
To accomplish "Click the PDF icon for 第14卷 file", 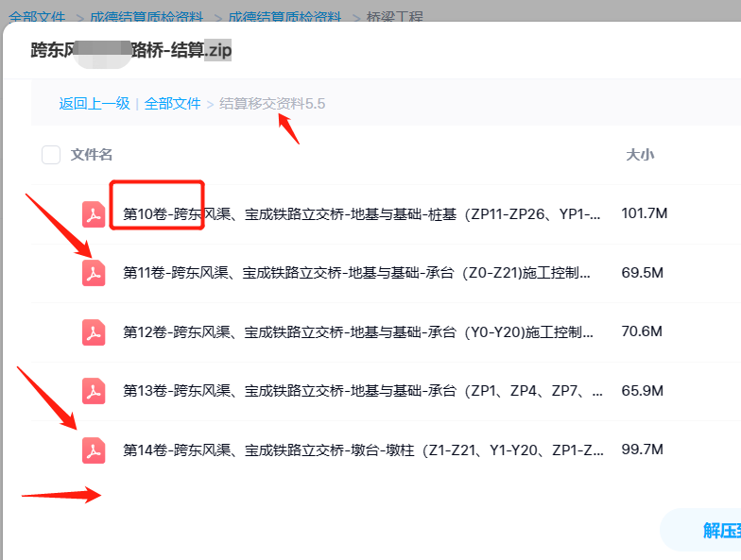I will pos(94,450).
